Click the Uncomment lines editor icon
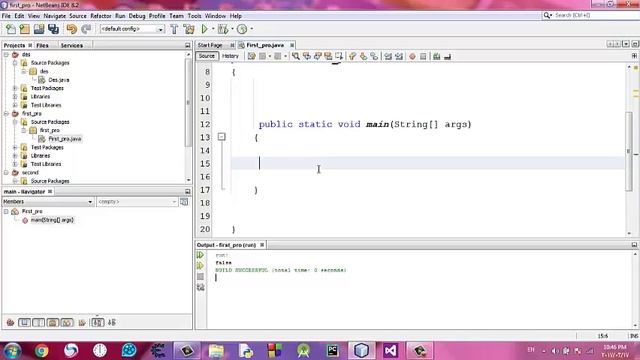The image size is (640, 360). [447, 56]
